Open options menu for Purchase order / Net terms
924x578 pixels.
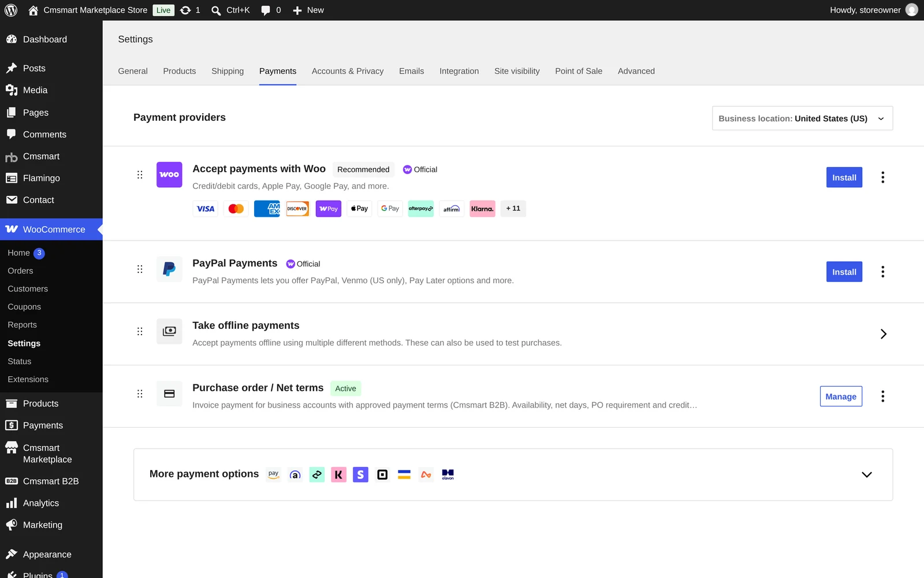882,397
